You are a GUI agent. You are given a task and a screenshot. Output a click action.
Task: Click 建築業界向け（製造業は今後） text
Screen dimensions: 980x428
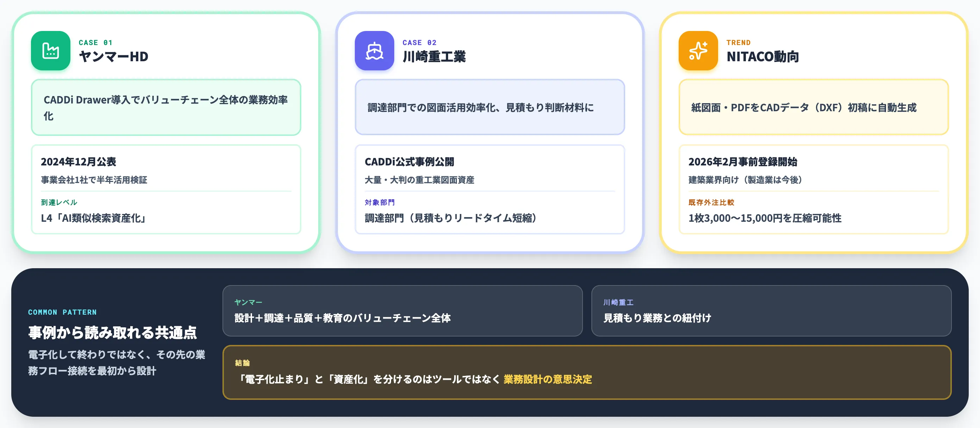click(x=745, y=180)
